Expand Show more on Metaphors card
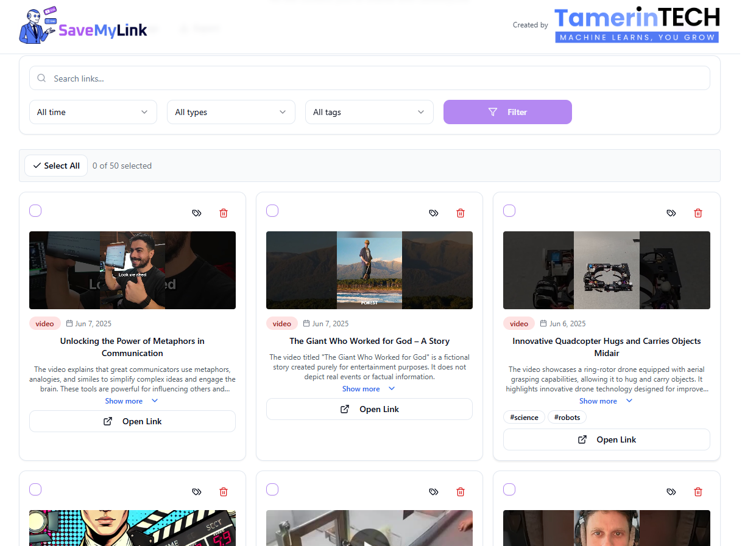Image resolution: width=756 pixels, height=546 pixels. pos(132,401)
